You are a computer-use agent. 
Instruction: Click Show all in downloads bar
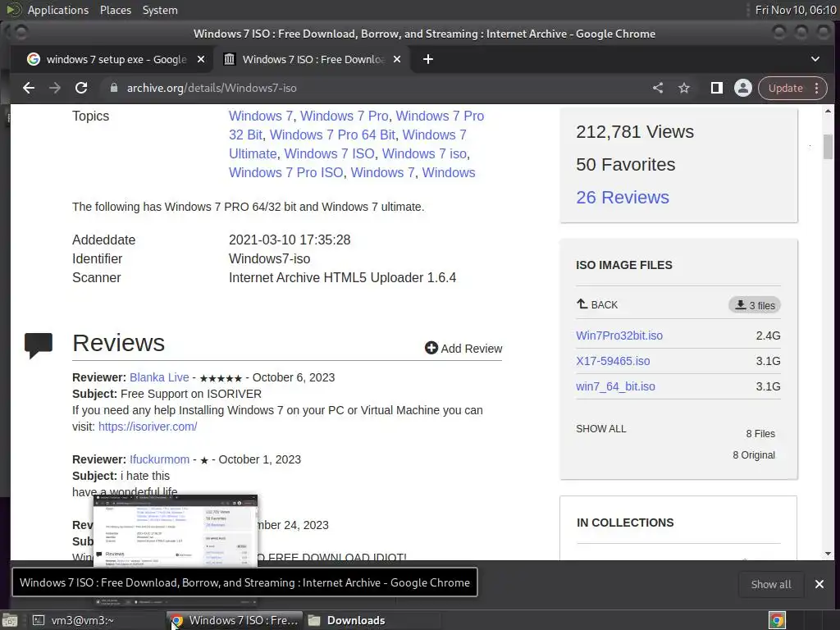[x=771, y=584]
